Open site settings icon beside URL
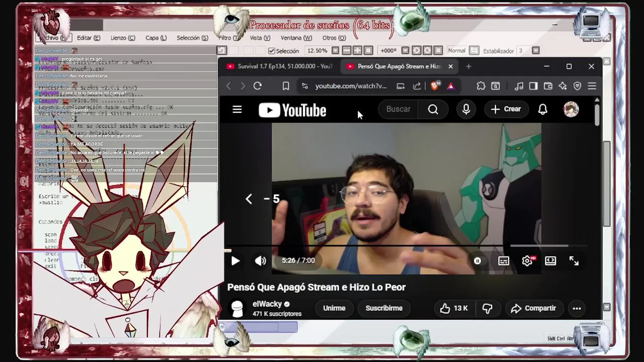 click(304, 86)
